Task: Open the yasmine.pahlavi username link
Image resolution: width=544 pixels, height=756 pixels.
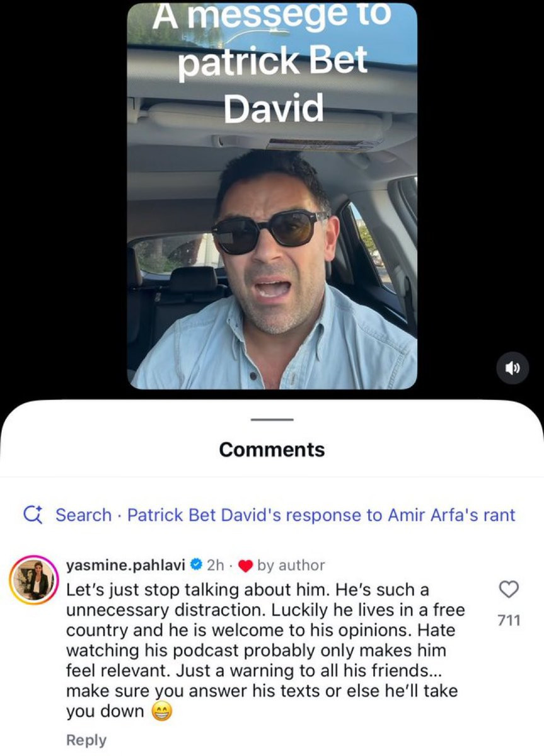Action: click(x=125, y=565)
